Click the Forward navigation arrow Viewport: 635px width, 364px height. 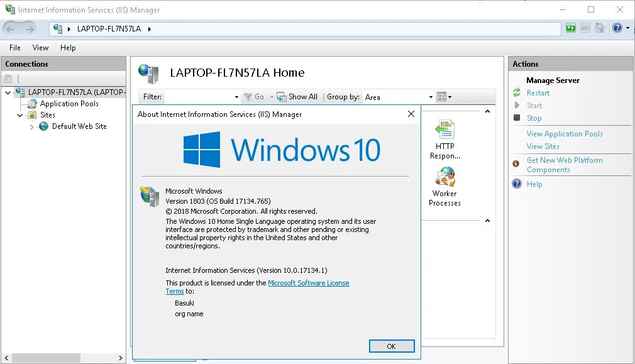coord(30,29)
